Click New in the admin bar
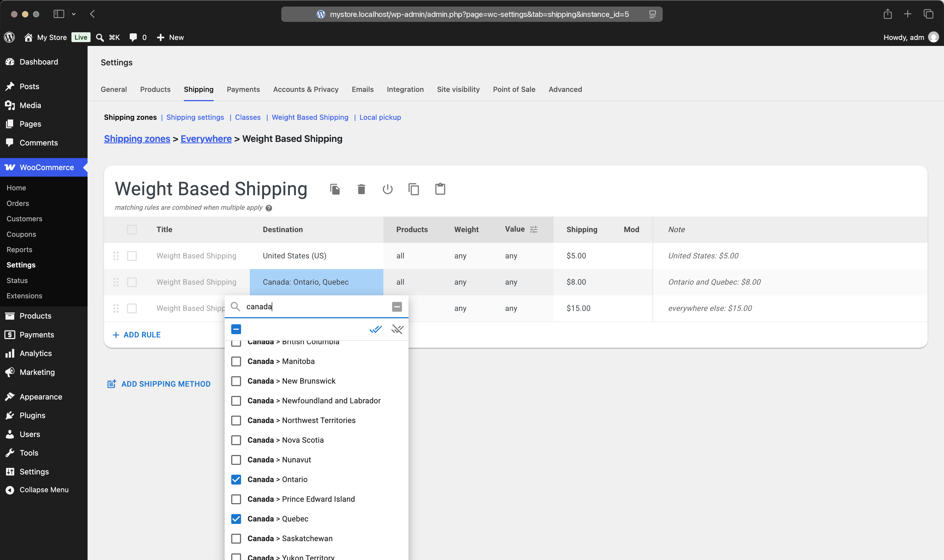Image resolution: width=944 pixels, height=560 pixels. point(170,37)
